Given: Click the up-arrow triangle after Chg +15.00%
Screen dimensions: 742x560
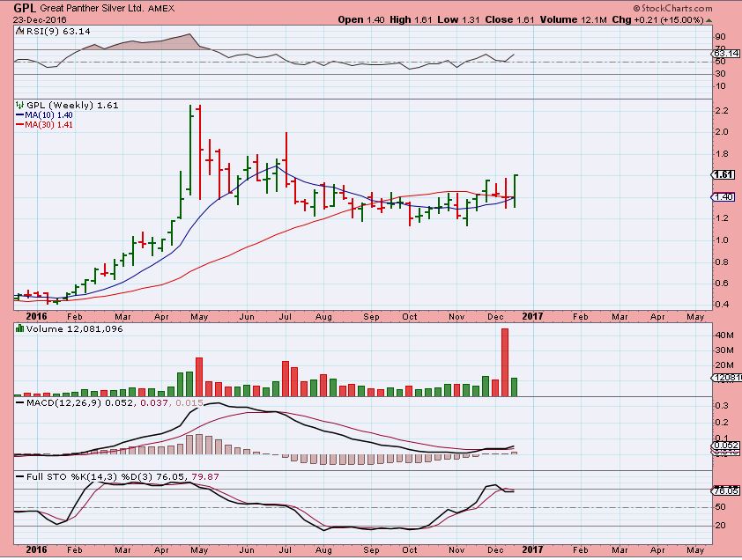Looking at the screenshot, I should click(709, 20).
